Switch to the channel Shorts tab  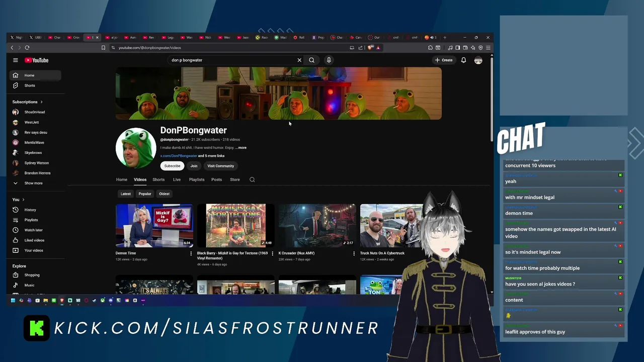(x=158, y=179)
